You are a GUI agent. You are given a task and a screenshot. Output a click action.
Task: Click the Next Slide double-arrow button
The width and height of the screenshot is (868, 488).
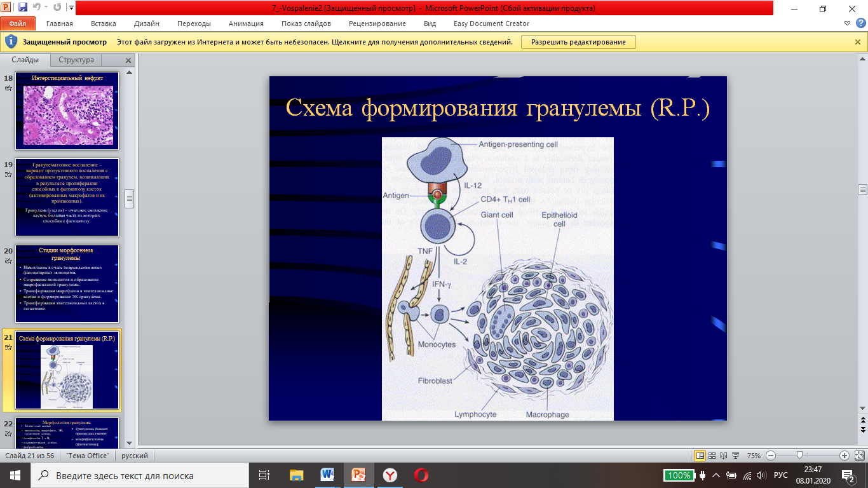pos(862,430)
